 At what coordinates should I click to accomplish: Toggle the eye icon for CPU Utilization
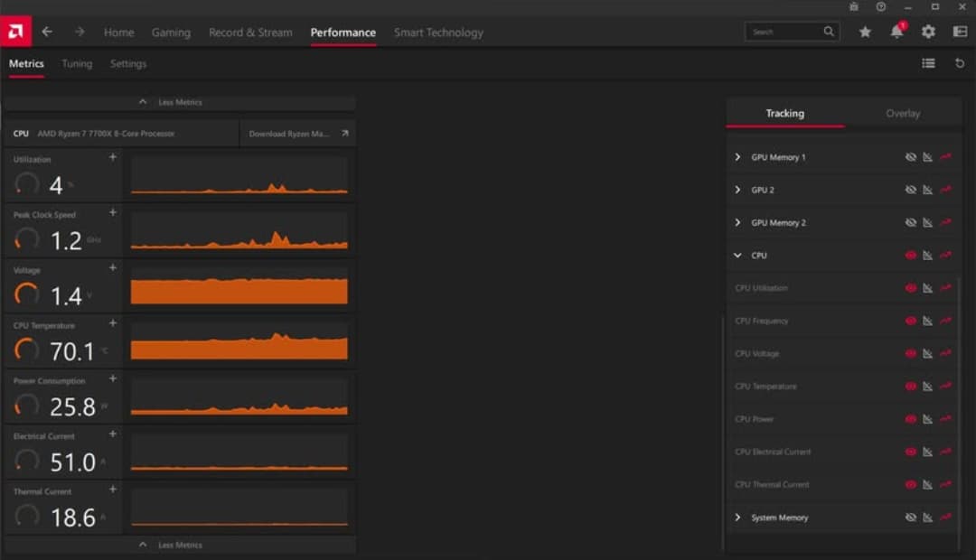point(911,288)
